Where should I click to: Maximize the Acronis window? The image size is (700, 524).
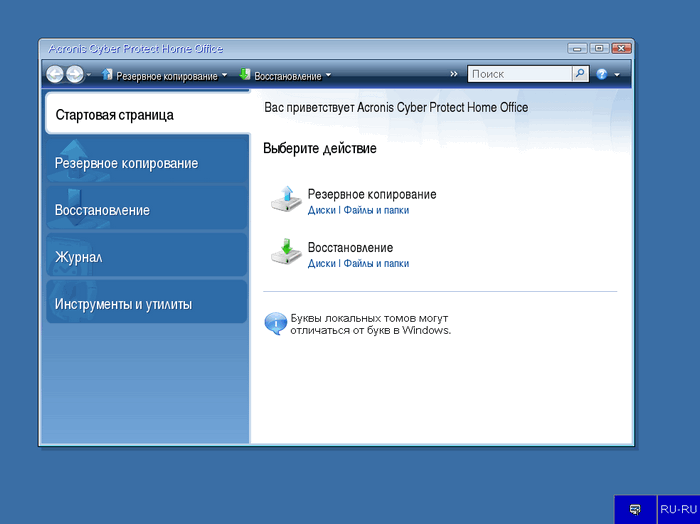tap(599, 48)
